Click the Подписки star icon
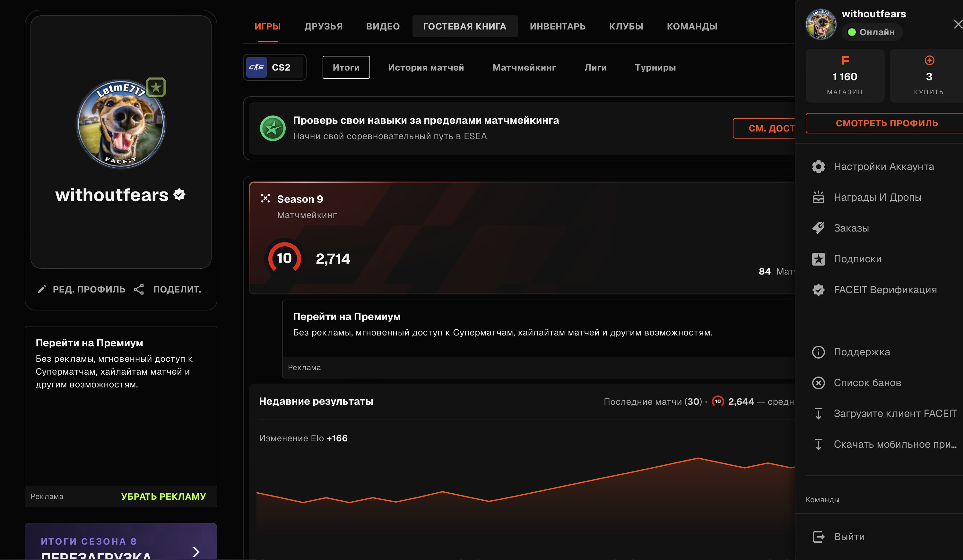This screenshot has width=963, height=560. 818,259
